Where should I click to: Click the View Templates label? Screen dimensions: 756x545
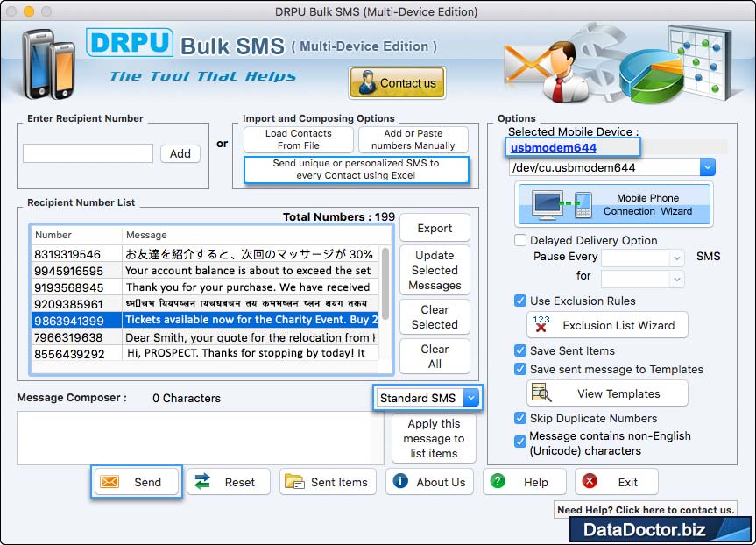click(618, 393)
